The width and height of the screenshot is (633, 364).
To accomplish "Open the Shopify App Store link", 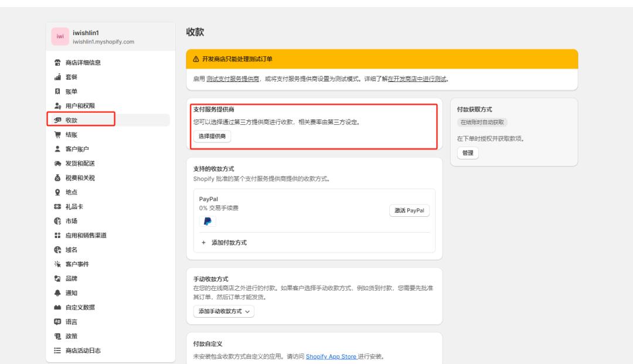I will [331, 357].
